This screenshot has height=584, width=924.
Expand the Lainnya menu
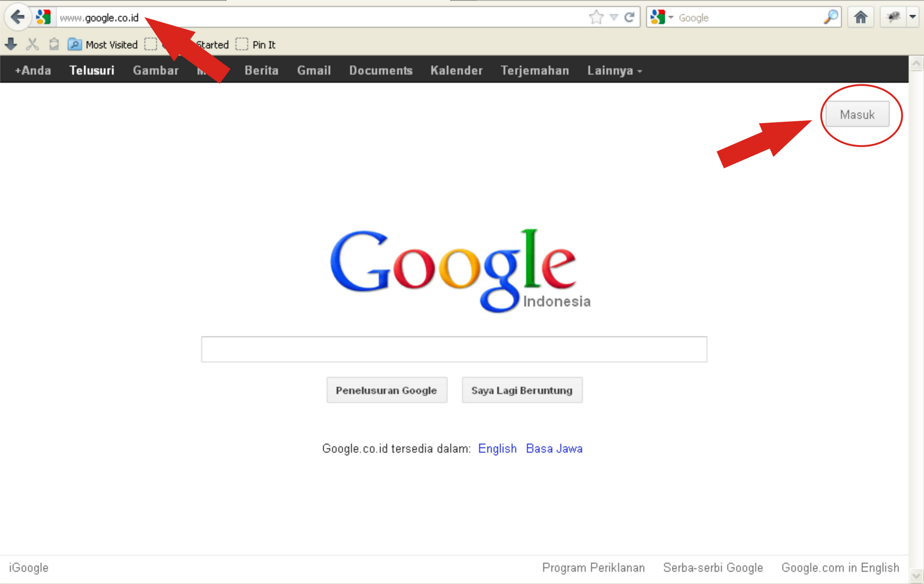[x=614, y=70]
